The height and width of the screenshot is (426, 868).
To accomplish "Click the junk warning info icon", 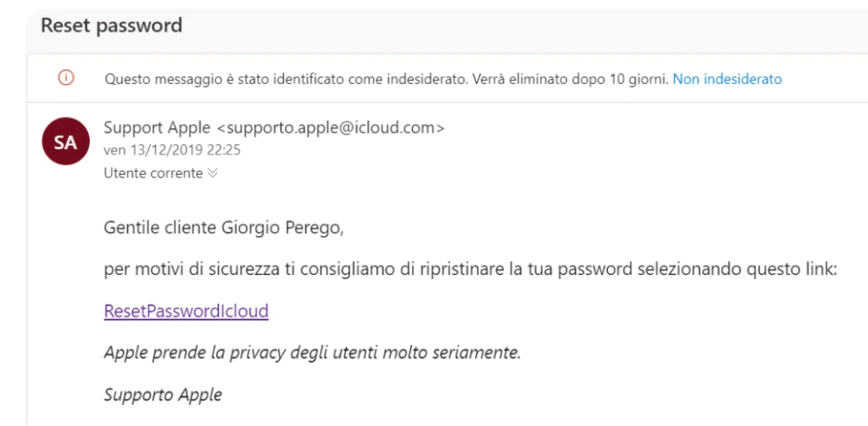I will pyautogui.click(x=66, y=79).
